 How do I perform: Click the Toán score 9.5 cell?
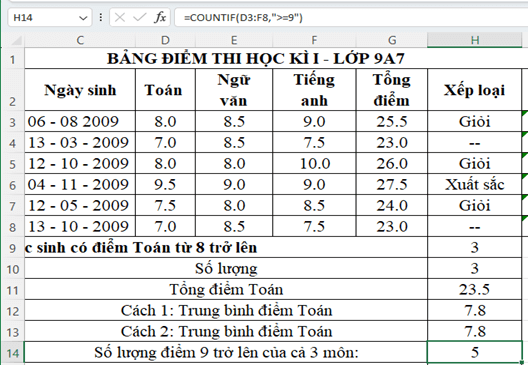165,184
